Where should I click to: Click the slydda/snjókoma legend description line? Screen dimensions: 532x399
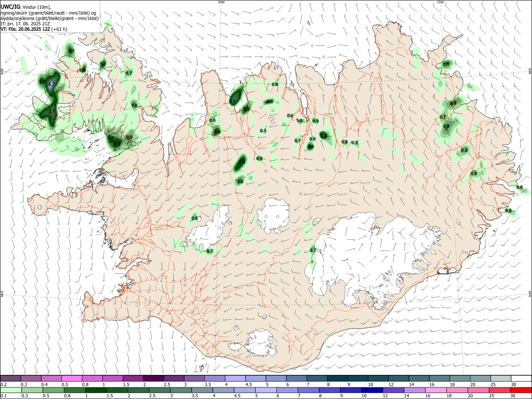(49, 18)
